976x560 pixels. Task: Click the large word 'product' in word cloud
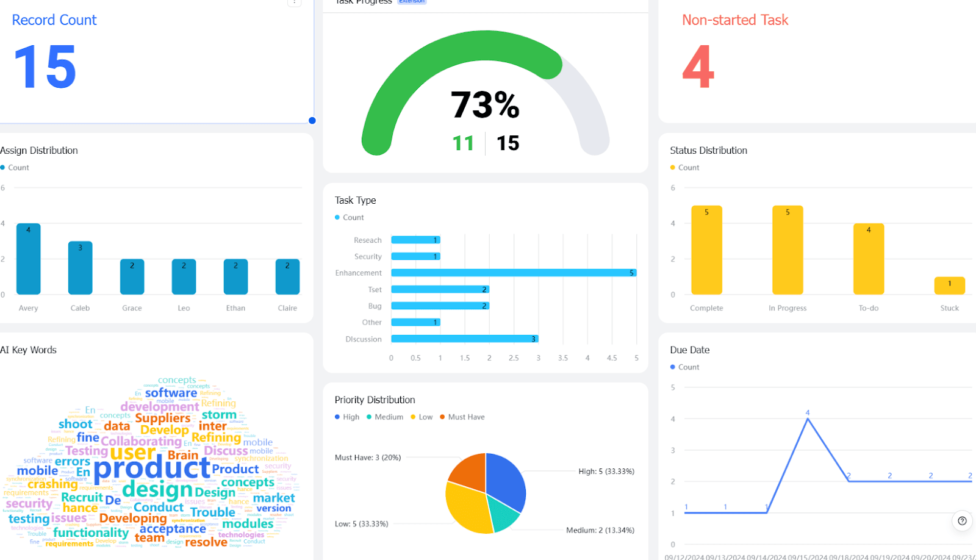[x=152, y=468]
